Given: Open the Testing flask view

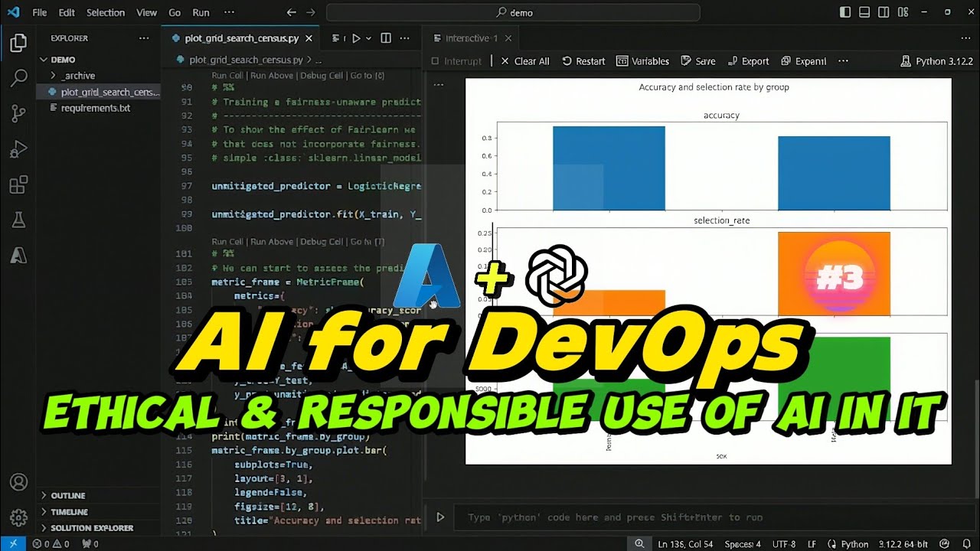Looking at the screenshot, I should 18,221.
